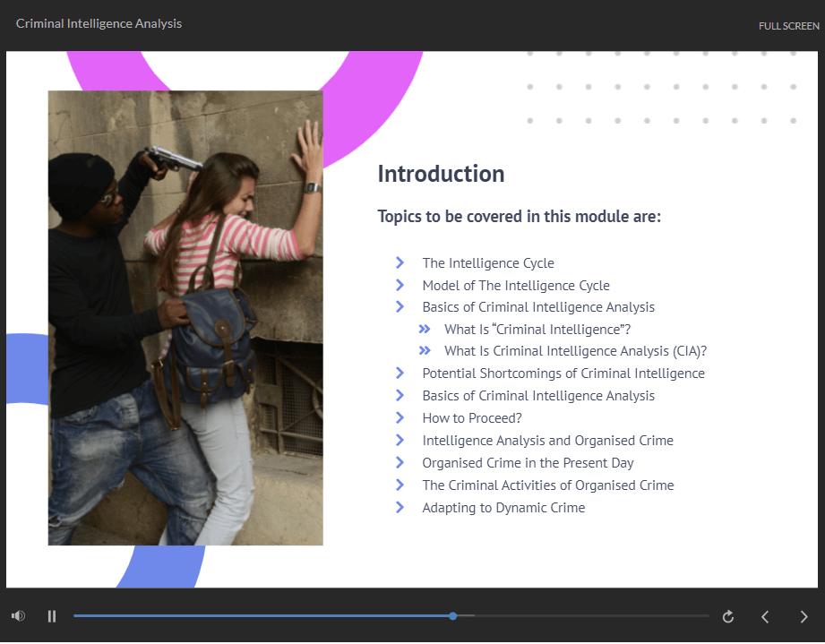Pause the slide playback
The height and width of the screenshot is (644, 825).
coord(52,616)
